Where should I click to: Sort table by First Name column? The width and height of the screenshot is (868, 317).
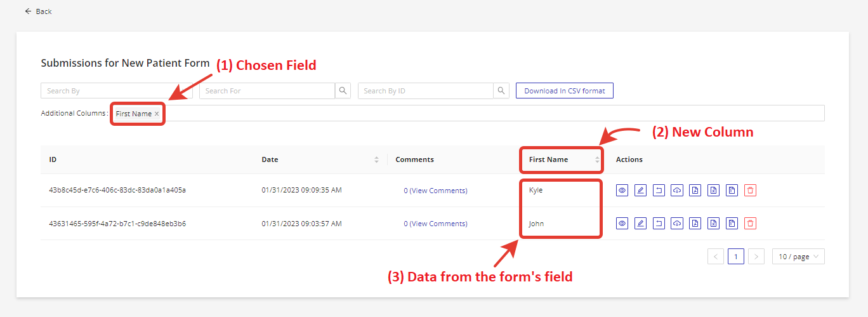pyautogui.click(x=597, y=159)
